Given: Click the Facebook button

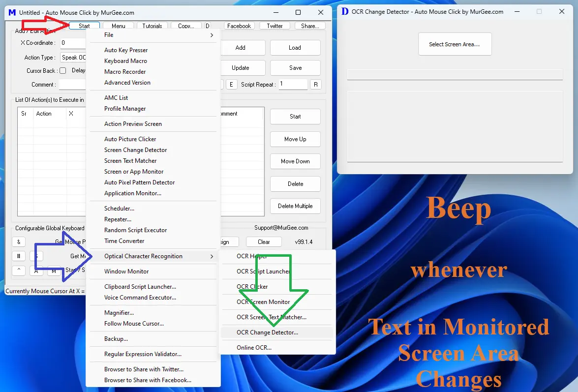Looking at the screenshot, I should click(x=239, y=26).
